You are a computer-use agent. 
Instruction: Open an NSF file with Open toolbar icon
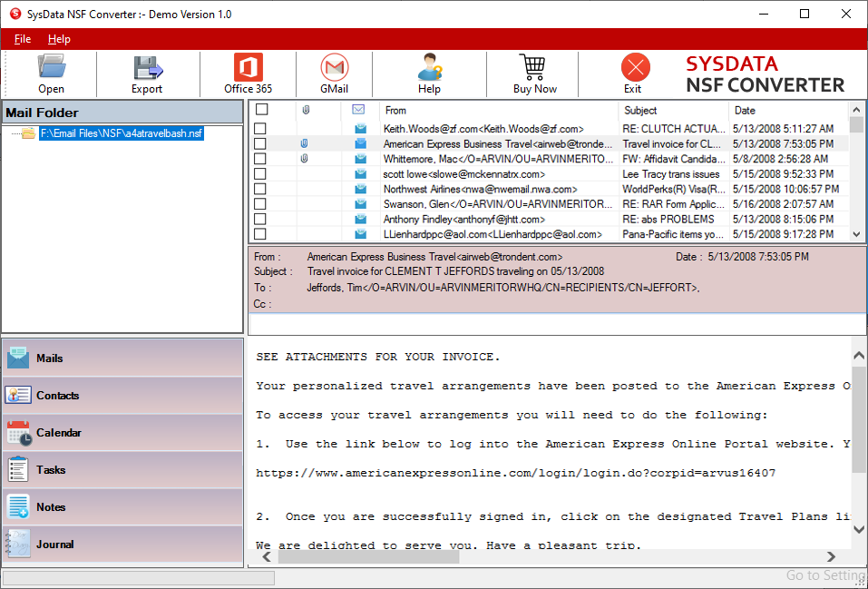(52, 66)
